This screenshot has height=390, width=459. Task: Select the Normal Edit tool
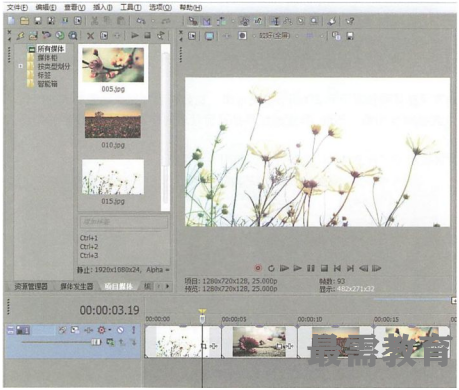[x=275, y=21]
